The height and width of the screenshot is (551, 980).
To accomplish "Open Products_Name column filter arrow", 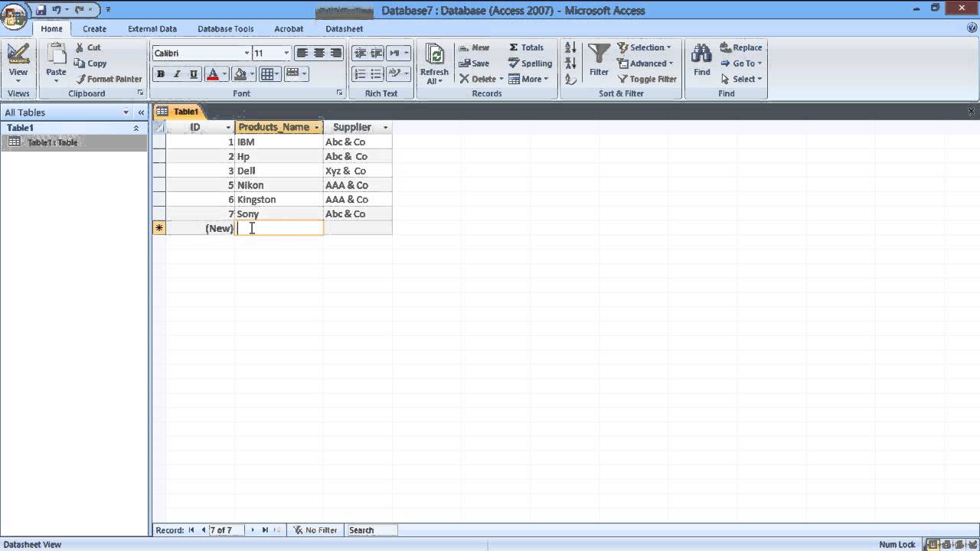I will (316, 127).
